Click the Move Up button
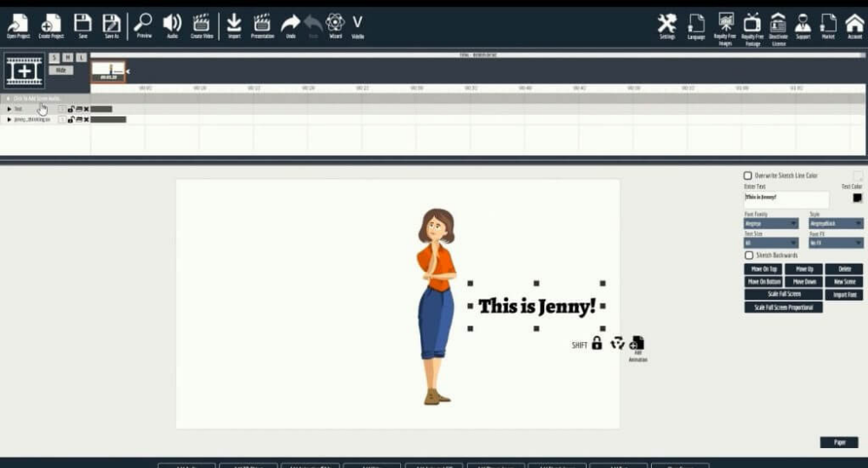 click(804, 269)
